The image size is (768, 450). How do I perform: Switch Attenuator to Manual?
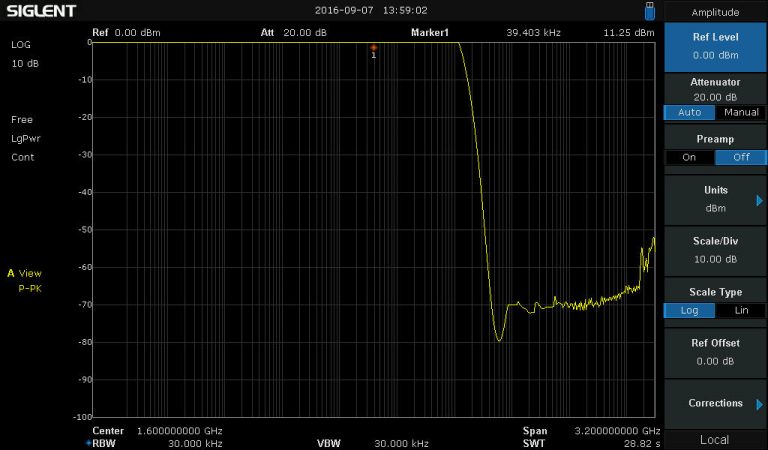point(741,112)
